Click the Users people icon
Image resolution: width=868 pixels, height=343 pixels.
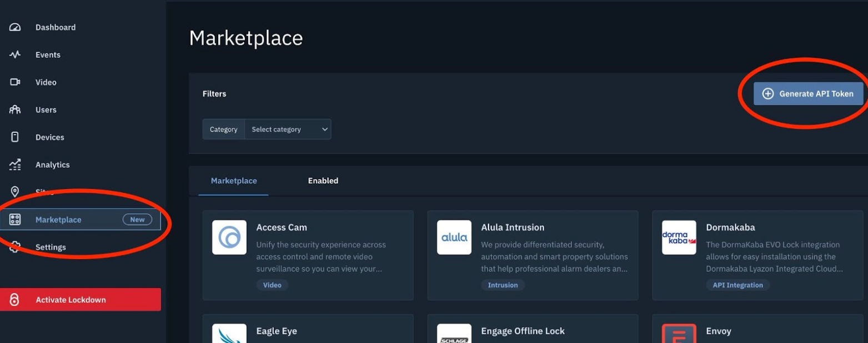(15, 110)
